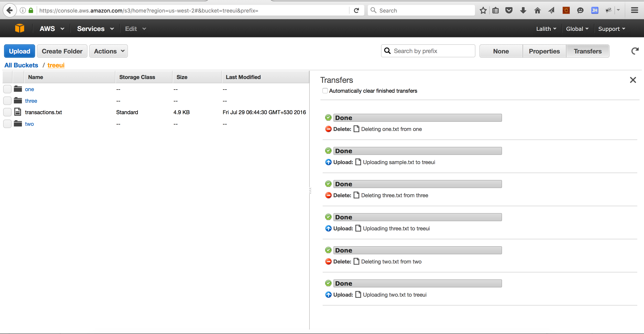Select the checkbox for folder three
The image size is (644, 334).
(7, 101)
